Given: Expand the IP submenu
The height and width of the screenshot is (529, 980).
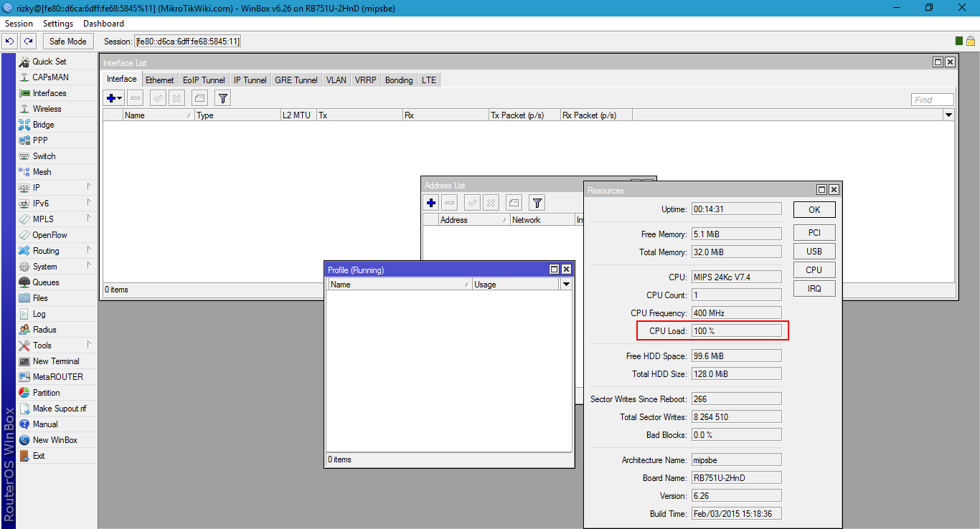Looking at the screenshot, I should 57,188.
